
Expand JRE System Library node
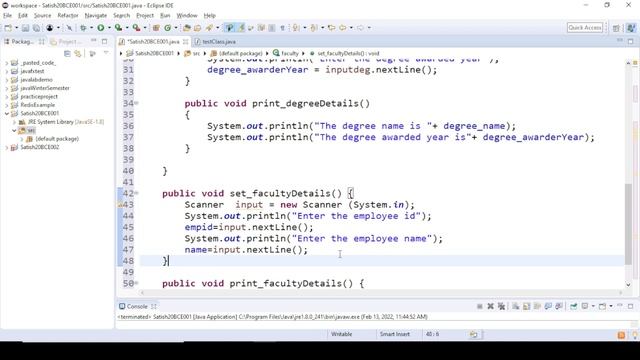coord(14,122)
